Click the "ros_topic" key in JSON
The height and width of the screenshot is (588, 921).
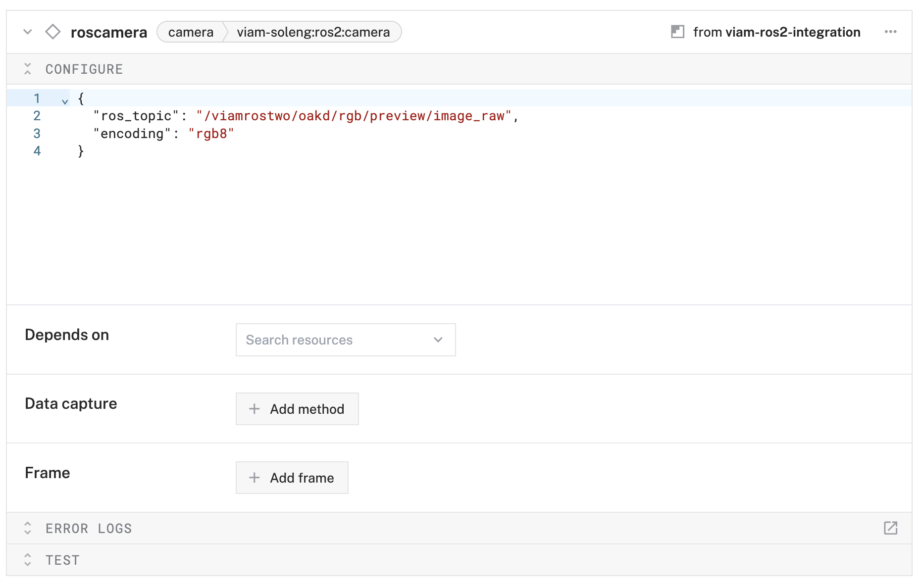click(136, 116)
